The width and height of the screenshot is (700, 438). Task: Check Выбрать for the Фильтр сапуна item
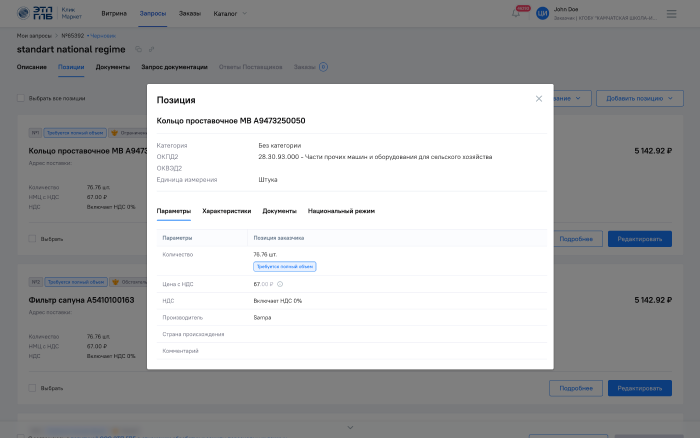[x=33, y=388]
